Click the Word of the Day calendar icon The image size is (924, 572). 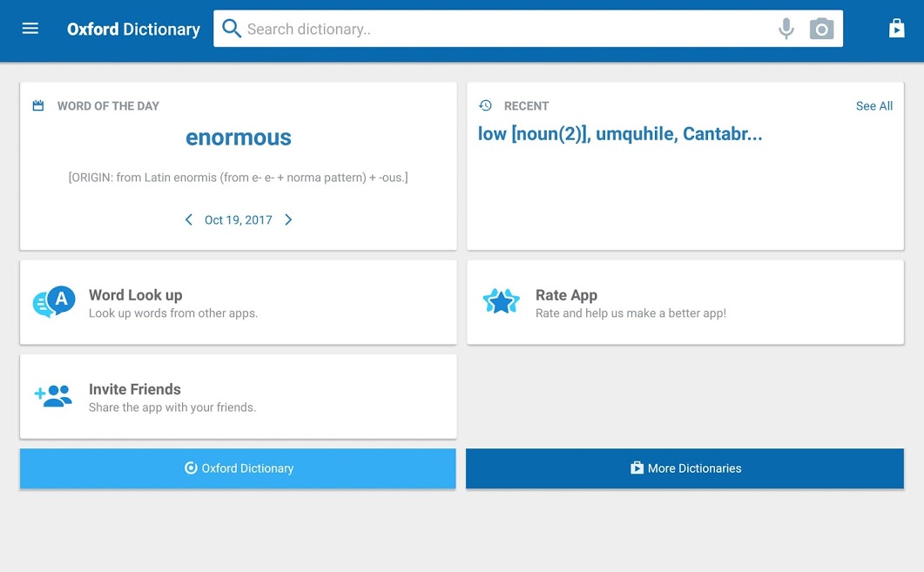coord(38,105)
